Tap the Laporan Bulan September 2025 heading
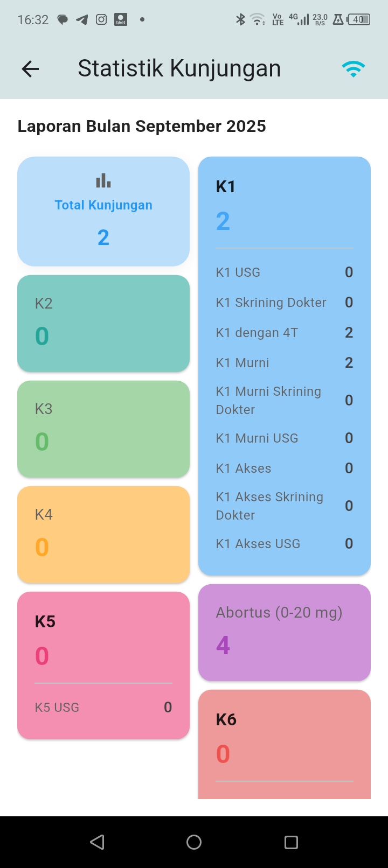The height and width of the screenshot is (868, 388). 142,127
